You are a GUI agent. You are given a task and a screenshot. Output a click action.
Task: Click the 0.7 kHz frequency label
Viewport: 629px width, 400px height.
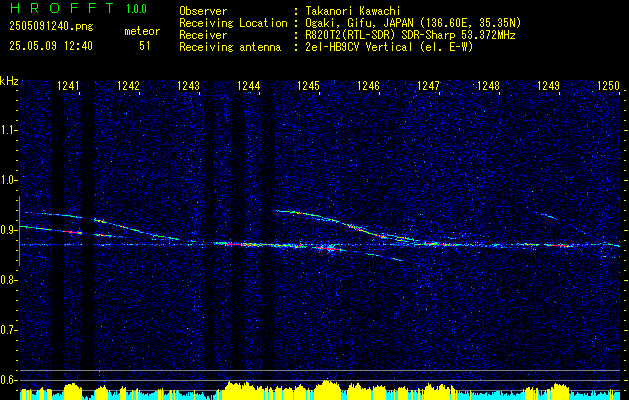pyautogui.click(x=9, y=330)
